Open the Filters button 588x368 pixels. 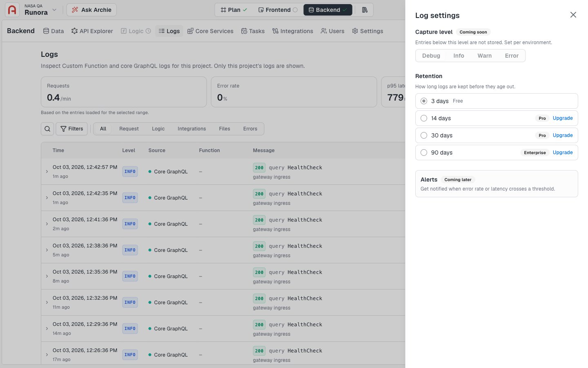(x=72, y=129)
